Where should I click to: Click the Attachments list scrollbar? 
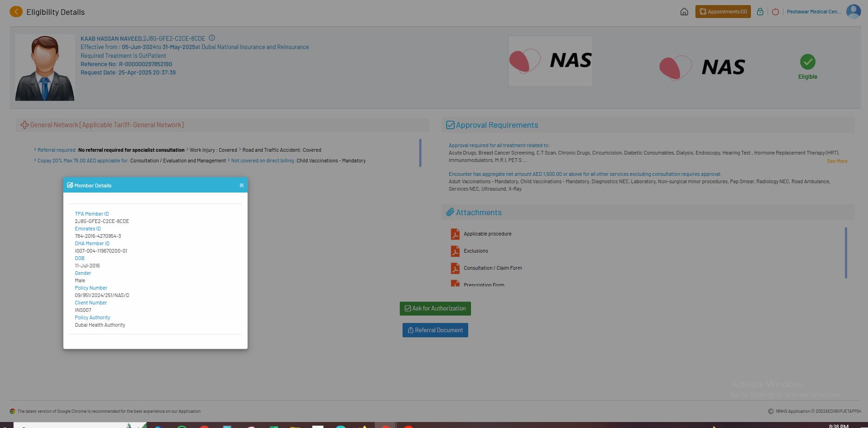click(846, 252)
